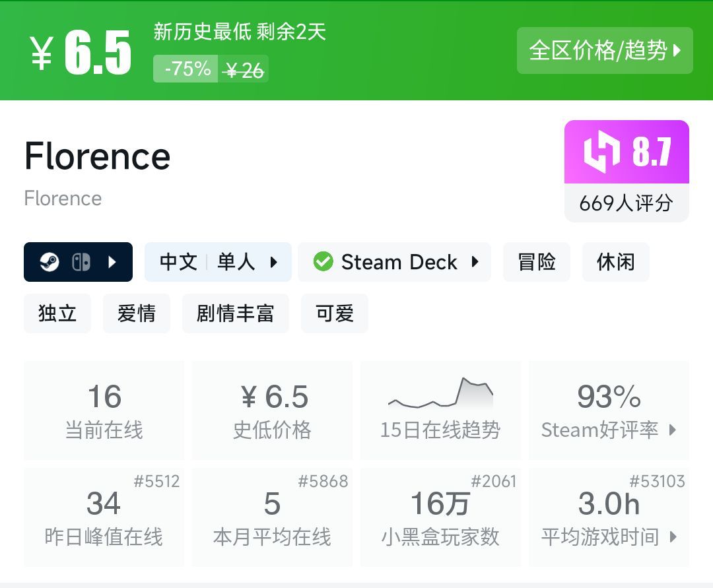Image resolution: width=713 pixels, height=588 pixels.
Task: Click the yen symbol beside 6.5
Action: tap(42, 53)
